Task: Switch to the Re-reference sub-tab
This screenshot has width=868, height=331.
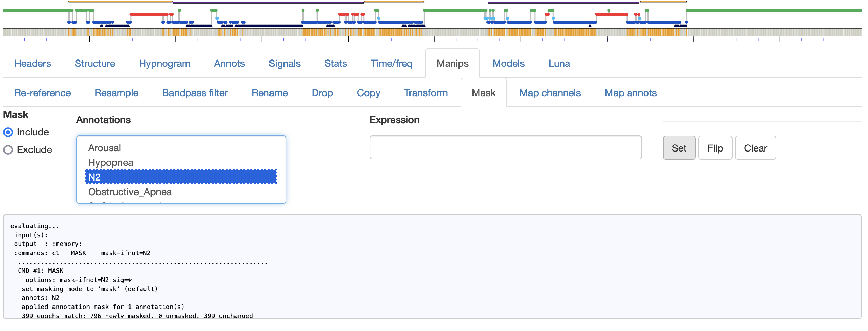Action: tap(42, 93)
